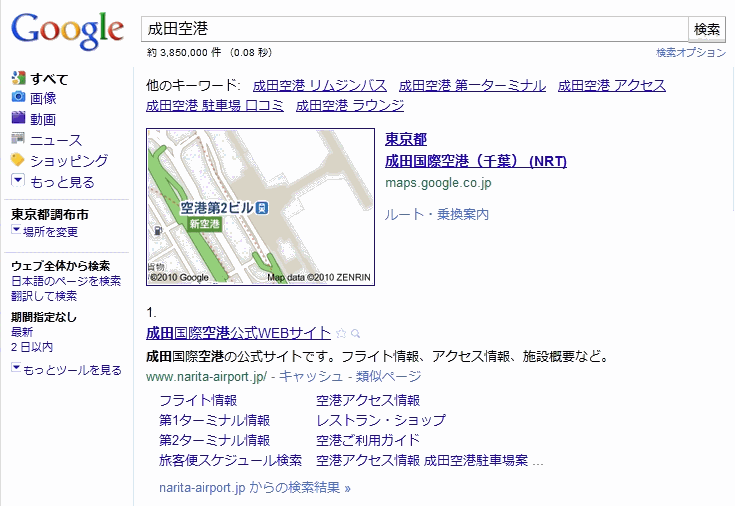Click 期間指定なし heading in sidebar
The width and height of the screenshot is (735, 506).
[44, 317]
